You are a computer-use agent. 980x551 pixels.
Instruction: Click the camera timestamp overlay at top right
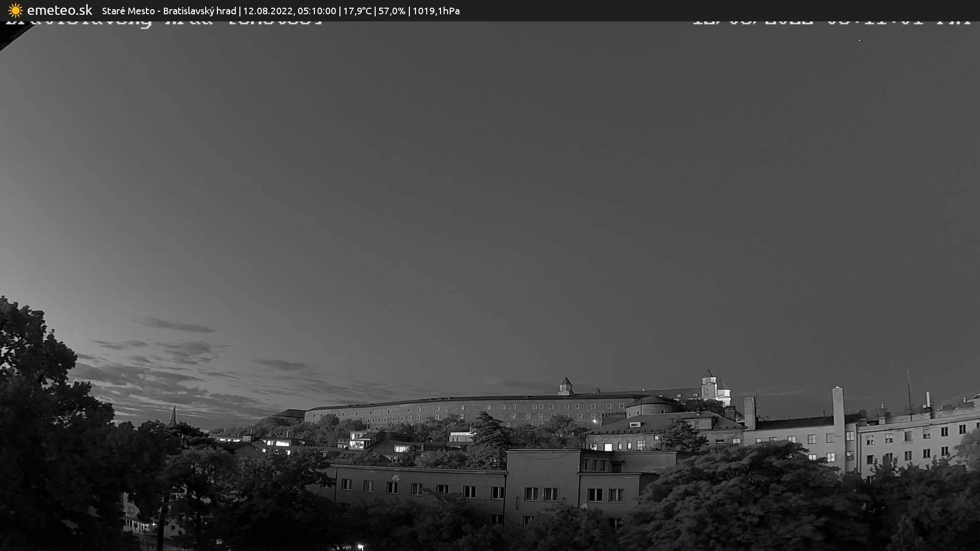(x=831, y=23)
